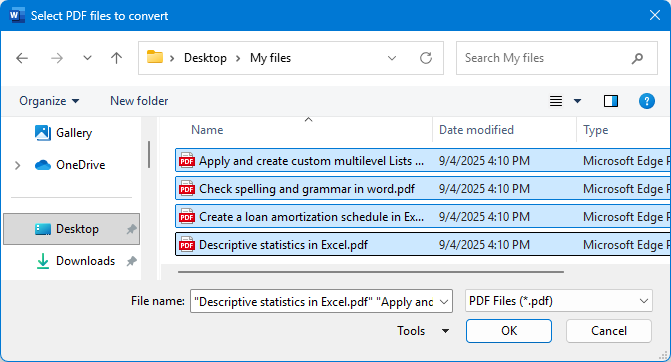Close the Select PDF files dialog

coord(655,15)
